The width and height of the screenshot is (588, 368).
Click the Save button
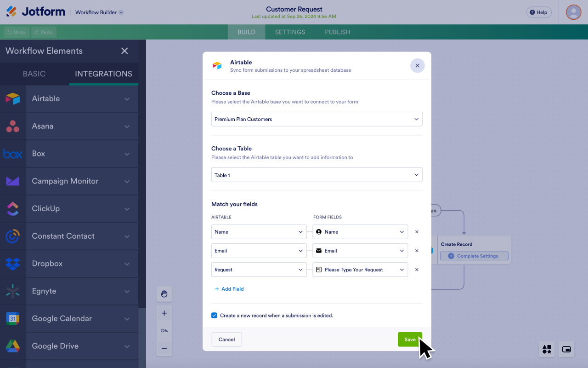[410, 339]
